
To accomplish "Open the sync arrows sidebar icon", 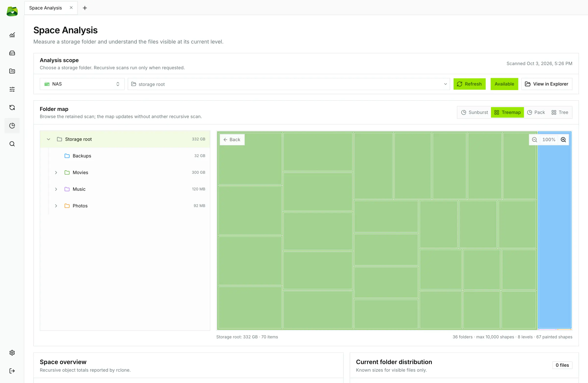I will pyautogui.click(x=12, y=107).
